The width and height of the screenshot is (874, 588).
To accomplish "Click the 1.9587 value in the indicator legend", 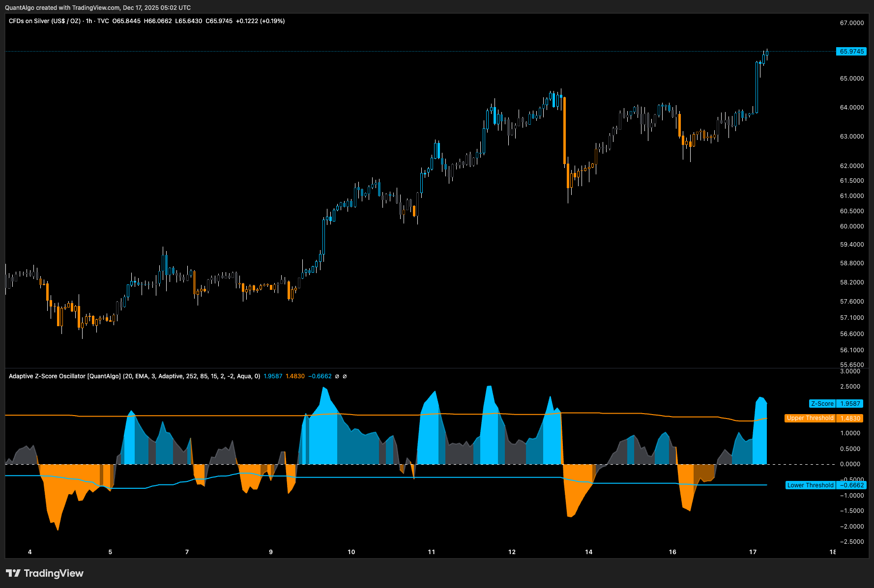I will pos(273,376).
